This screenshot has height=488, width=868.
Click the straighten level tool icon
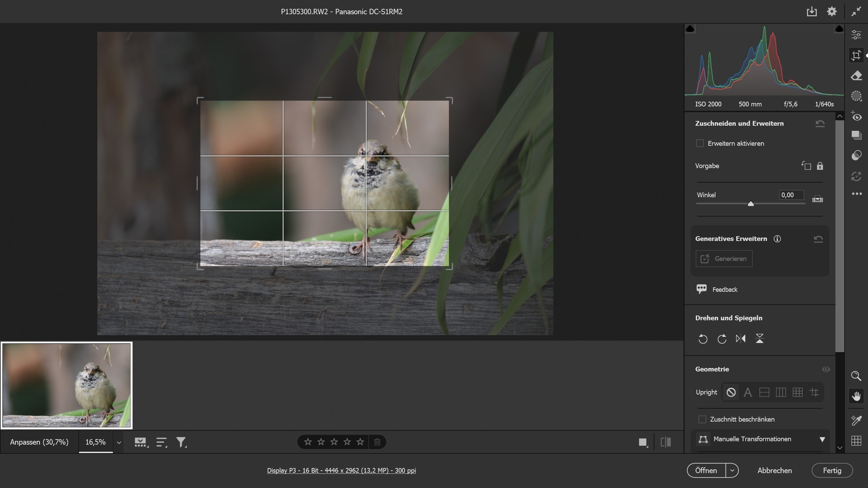(x=817, y=198)
